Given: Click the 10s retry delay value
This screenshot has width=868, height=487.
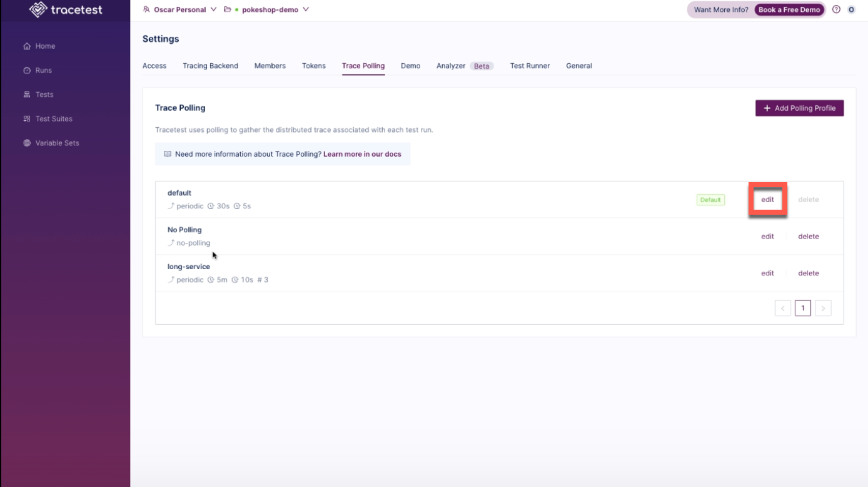Looking at the screenshot, I should (x=247, y=280).
